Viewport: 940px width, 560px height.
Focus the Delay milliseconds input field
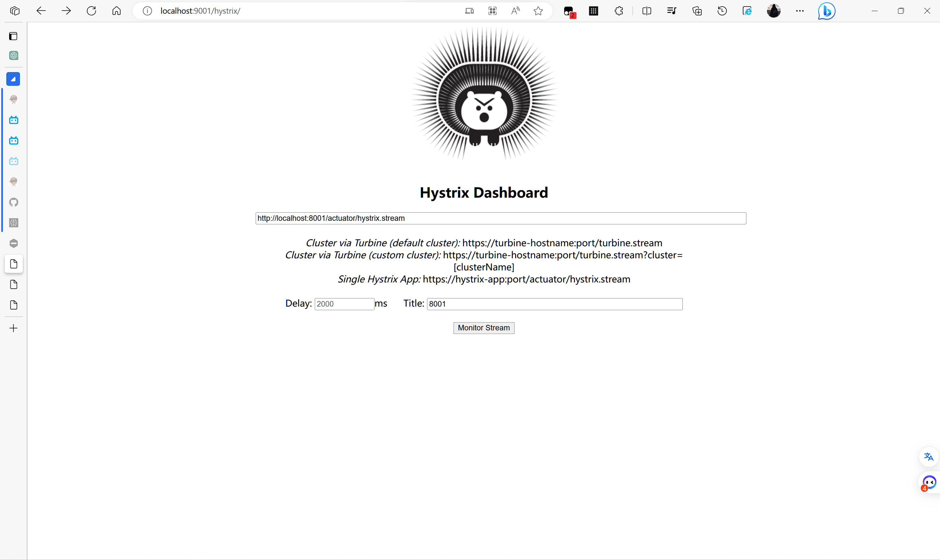click(x=344, y=304)
